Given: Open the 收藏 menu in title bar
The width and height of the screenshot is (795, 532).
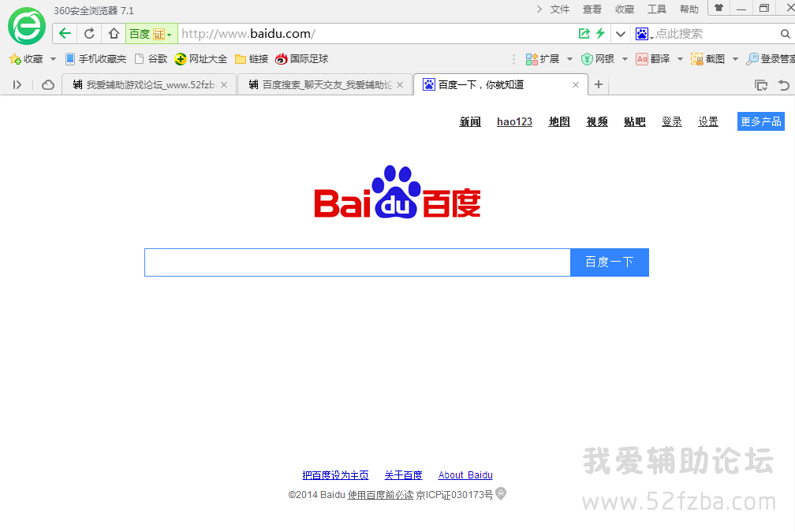Looking at the screenshot, I should [625, 9].
